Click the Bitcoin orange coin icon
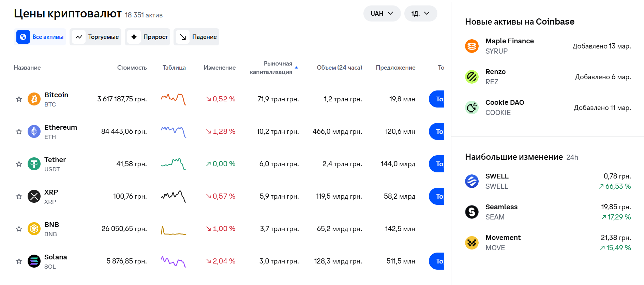The height and width of the screenshot is (285, 644). point(34,99)
